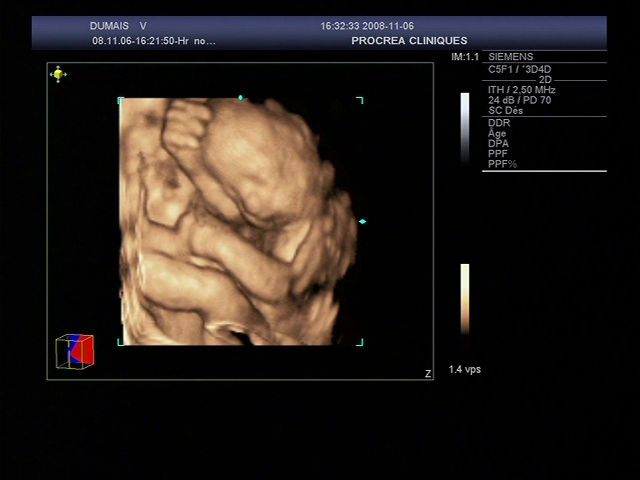Click the yellow light source orientation icon
640x480 pixels.
[58, 74]
